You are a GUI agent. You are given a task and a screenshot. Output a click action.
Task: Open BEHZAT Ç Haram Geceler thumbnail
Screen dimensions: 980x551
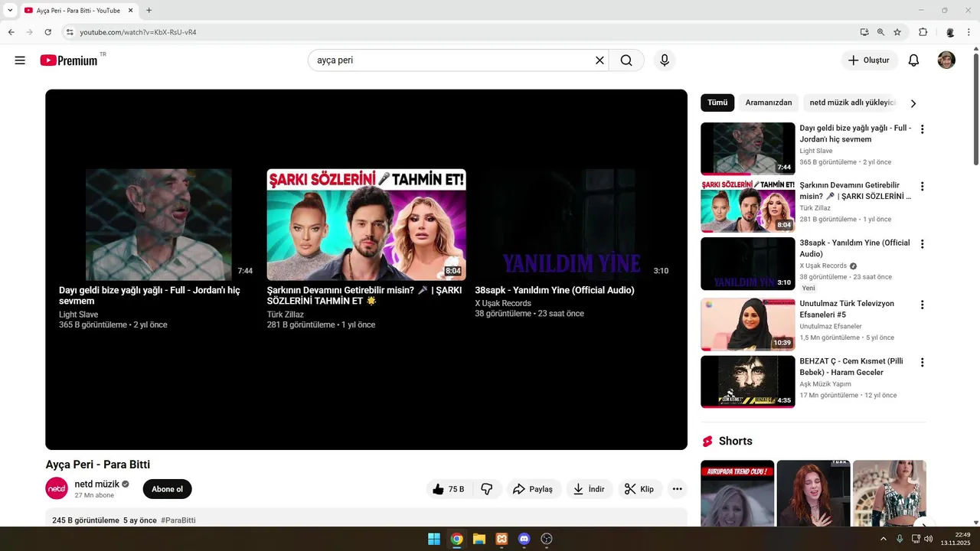point(747,382)
